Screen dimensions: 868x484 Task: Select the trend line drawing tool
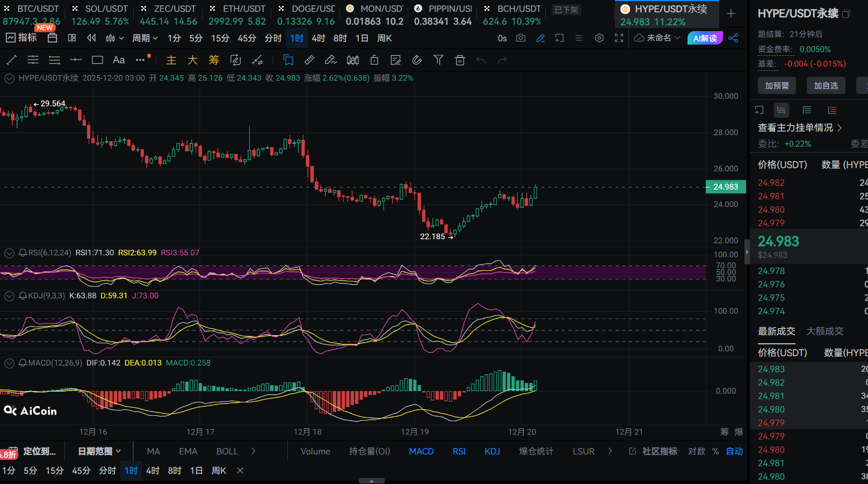pyautogui.click(x=11, y=60)
